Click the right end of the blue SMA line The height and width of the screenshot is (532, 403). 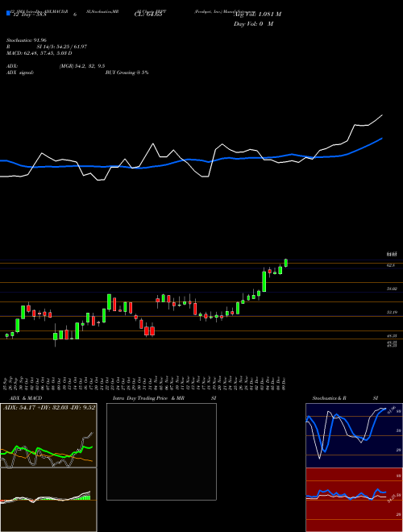(x=382, y=139)
